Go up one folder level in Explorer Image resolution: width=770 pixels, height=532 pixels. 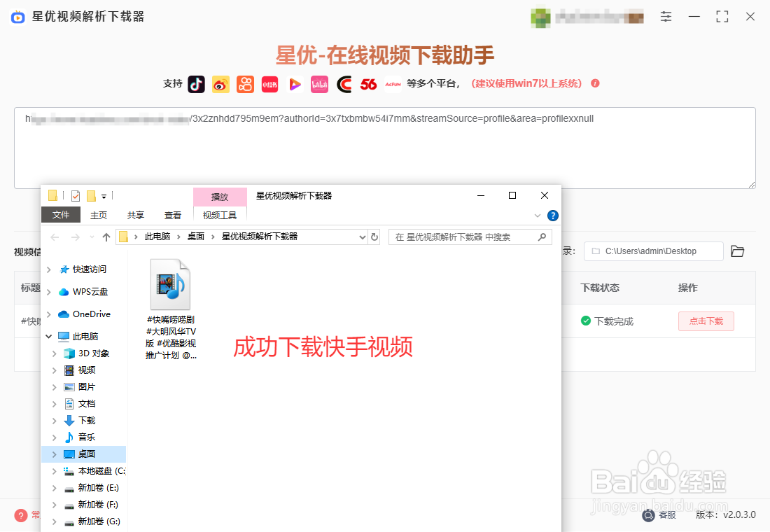click(x=106, y=237)
